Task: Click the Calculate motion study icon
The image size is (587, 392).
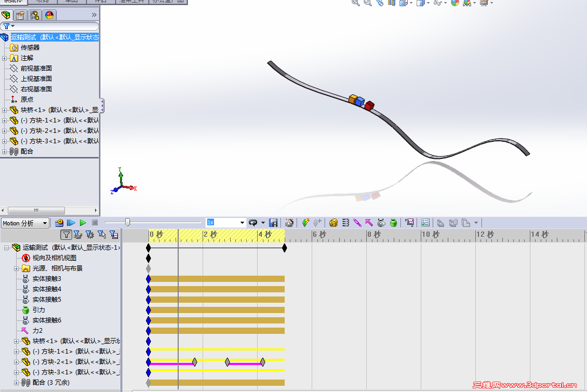Action: (59, 223)
